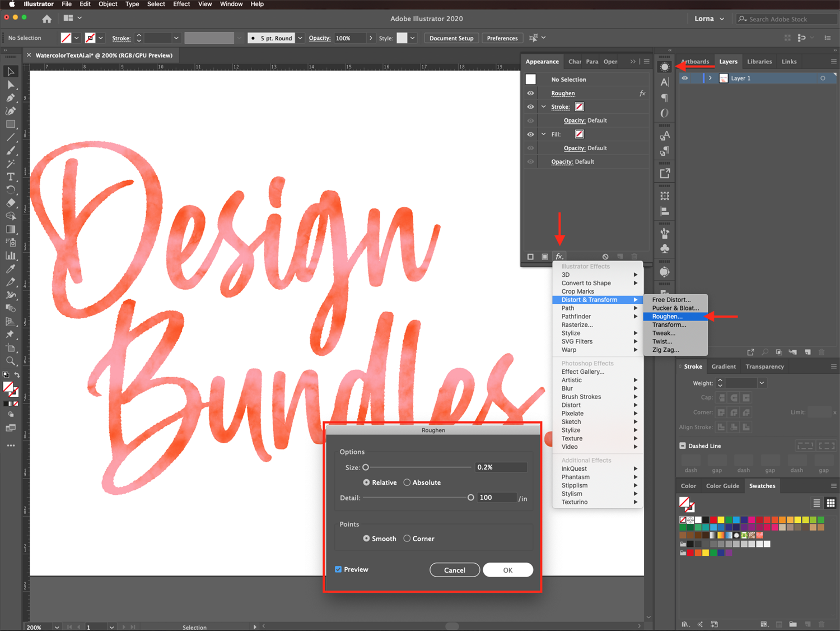Select the Type tool
Viewport: 840px width, 631px height.
coord(11,177)
